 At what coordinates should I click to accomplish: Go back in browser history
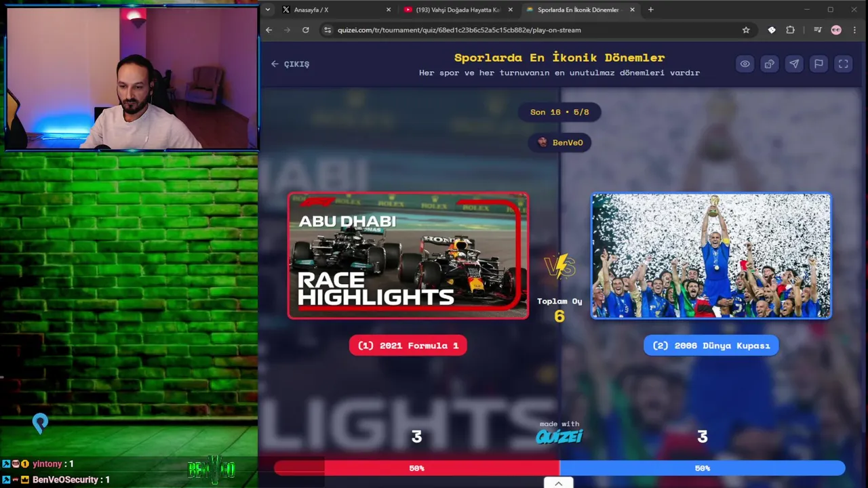(269, 30)
